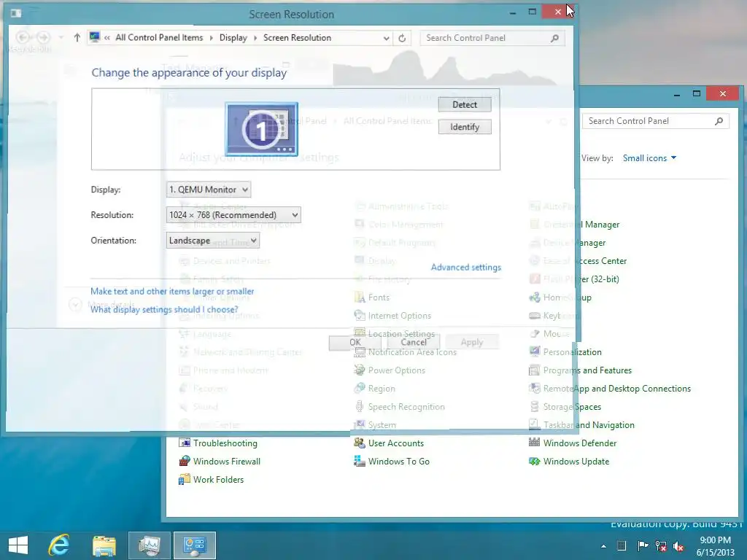Open File Explorer from the taskbar

click(x=104, y=545)
